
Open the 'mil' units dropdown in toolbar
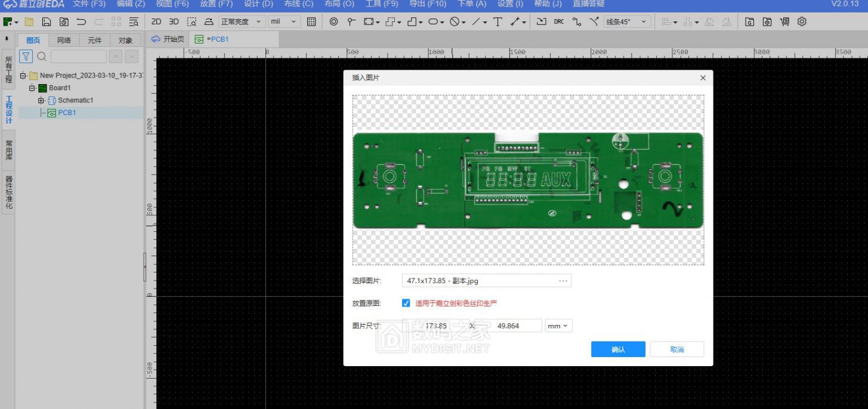coord(284,21)
